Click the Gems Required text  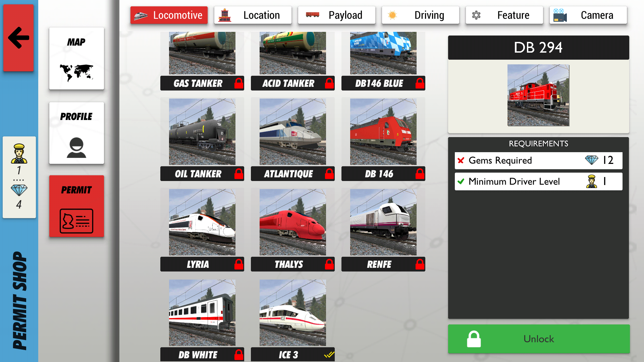click(x=500, y=161)
